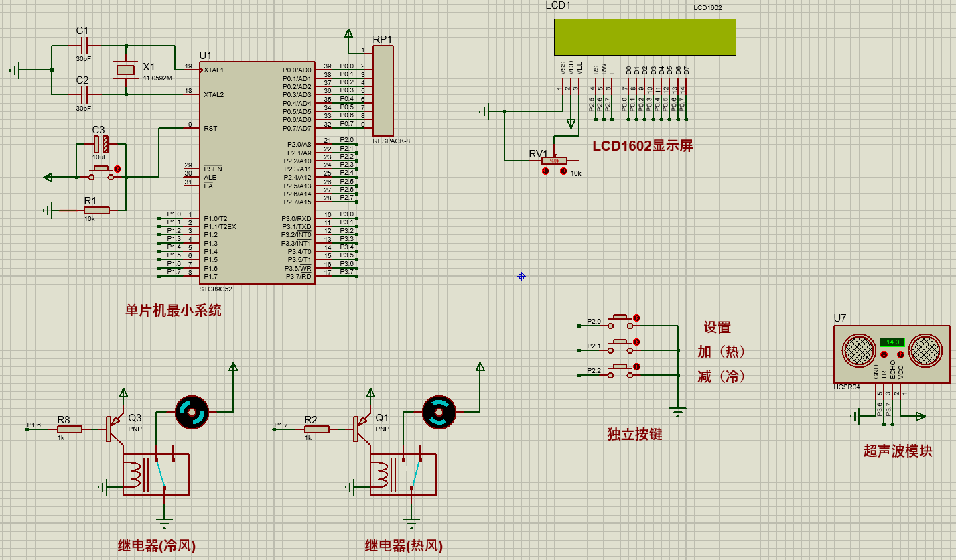
Task: Click the cold-air relay coil box
Action: coord(155,474)
